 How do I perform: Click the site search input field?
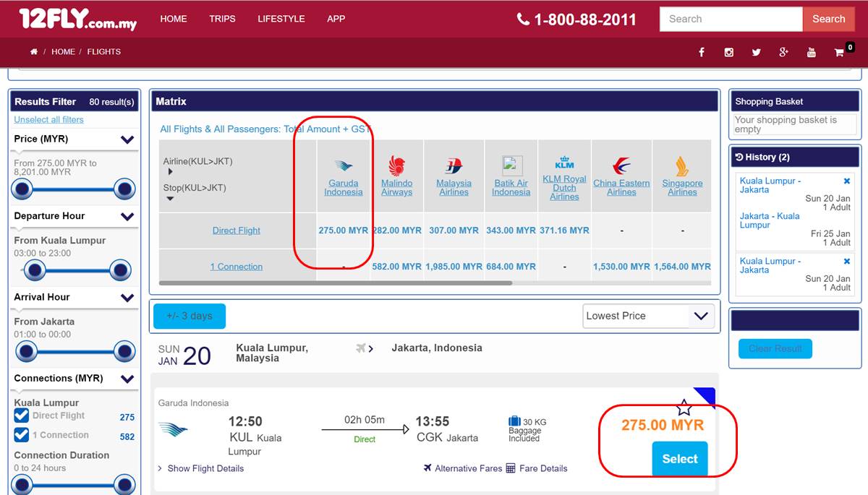731,20
